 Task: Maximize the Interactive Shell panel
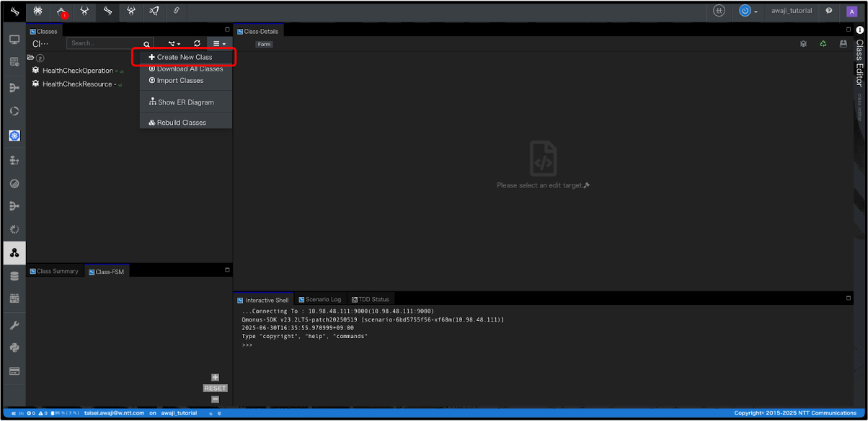click(x=849, y=298)
